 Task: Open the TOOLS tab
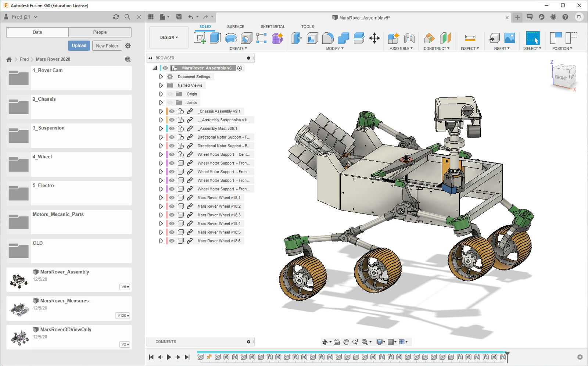308,26
